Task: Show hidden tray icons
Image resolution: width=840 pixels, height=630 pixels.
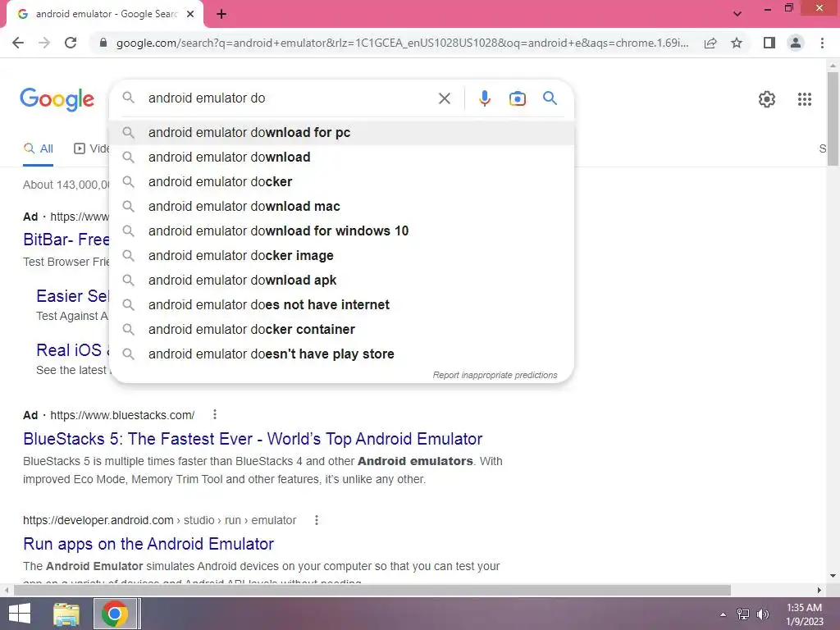Action: point(724,614)
